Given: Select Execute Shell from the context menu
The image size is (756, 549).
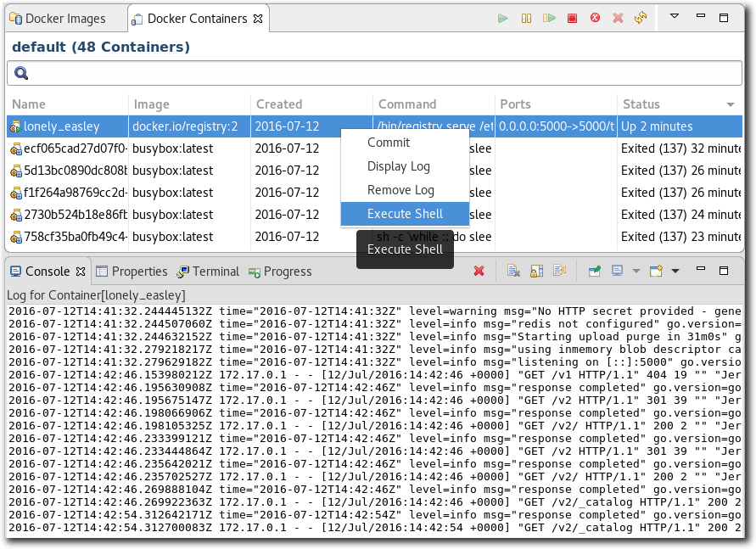Looking at the screenshot, I should tap(405, 214).
